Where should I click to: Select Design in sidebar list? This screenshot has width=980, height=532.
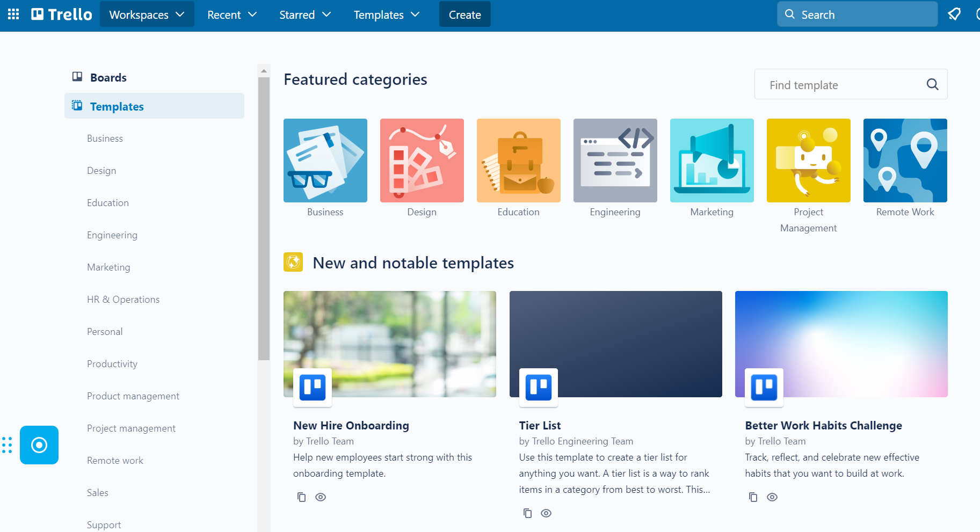(101, 170)
